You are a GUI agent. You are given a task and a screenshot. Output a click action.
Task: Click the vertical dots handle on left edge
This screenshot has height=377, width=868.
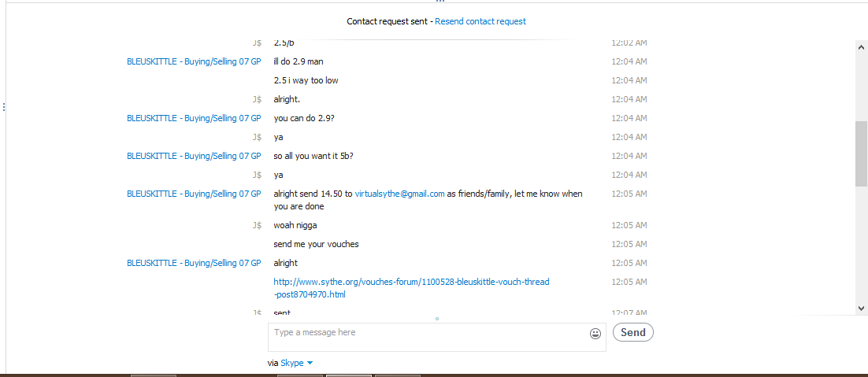tap(4, 107)
